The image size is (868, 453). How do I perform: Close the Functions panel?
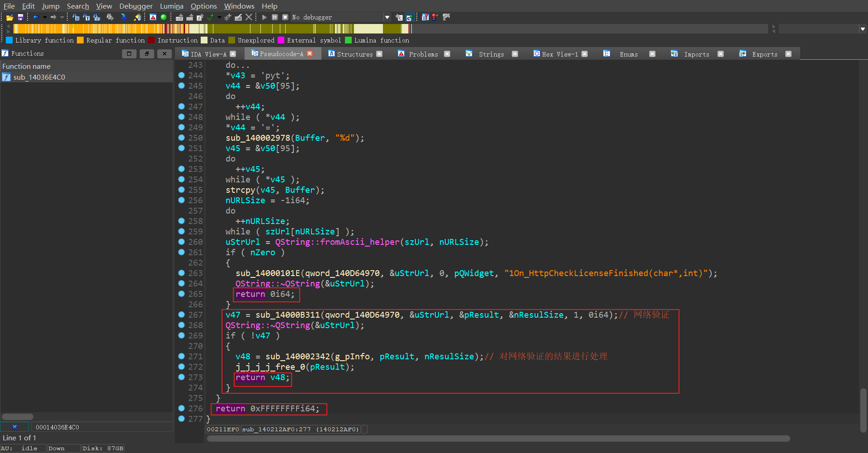(x=165, y=53)
